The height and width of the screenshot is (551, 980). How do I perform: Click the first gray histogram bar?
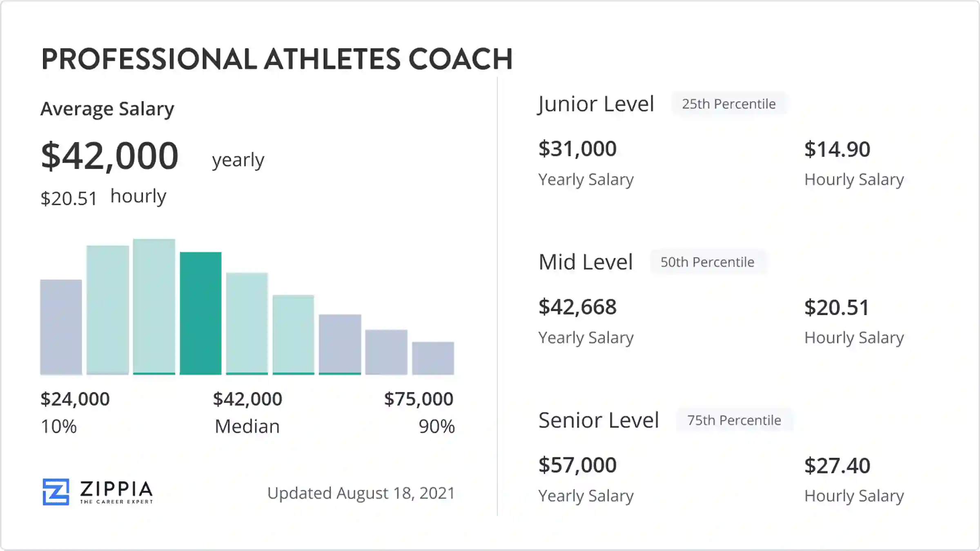61,327
